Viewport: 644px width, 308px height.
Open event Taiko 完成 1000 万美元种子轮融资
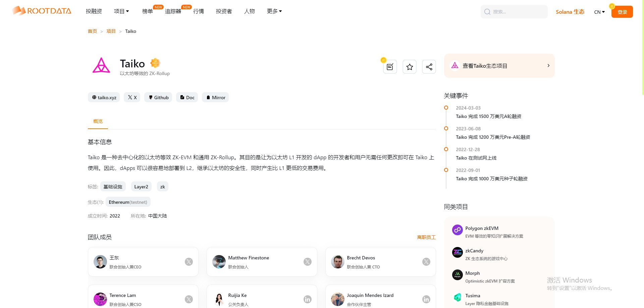492,179
